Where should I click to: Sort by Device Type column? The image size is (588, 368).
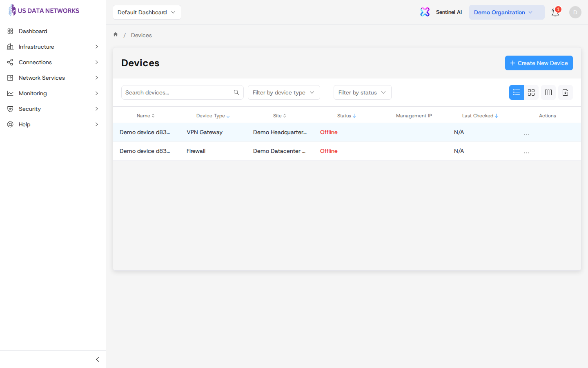[x=228, y=116]
